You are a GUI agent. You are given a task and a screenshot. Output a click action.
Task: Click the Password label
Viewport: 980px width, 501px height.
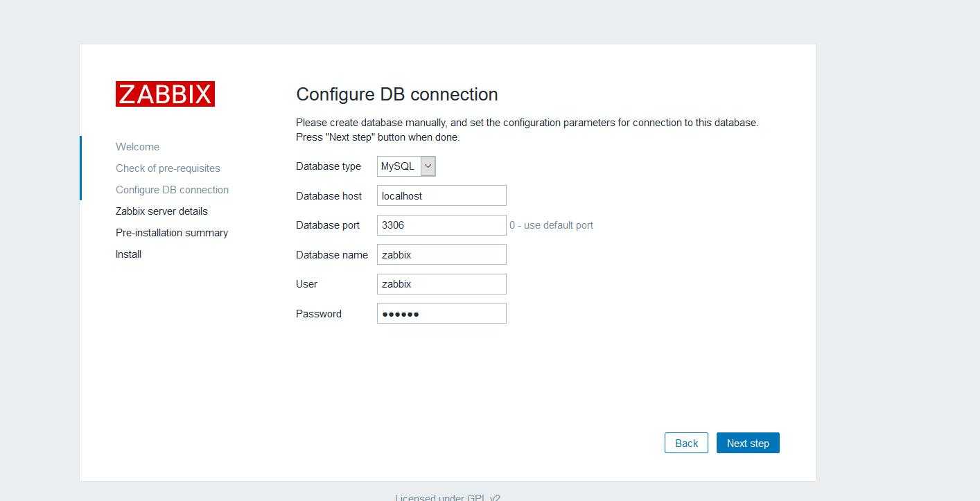coord(319,314)
